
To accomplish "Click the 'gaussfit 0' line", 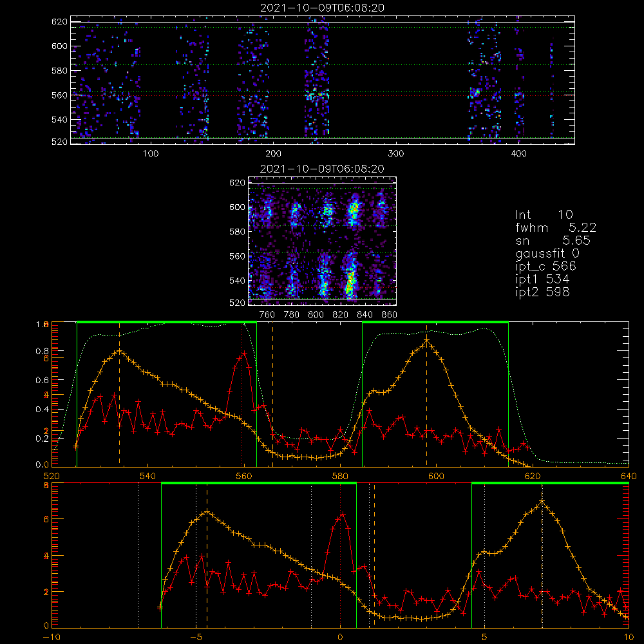I will pyautogui.click(x=547, y=253).
